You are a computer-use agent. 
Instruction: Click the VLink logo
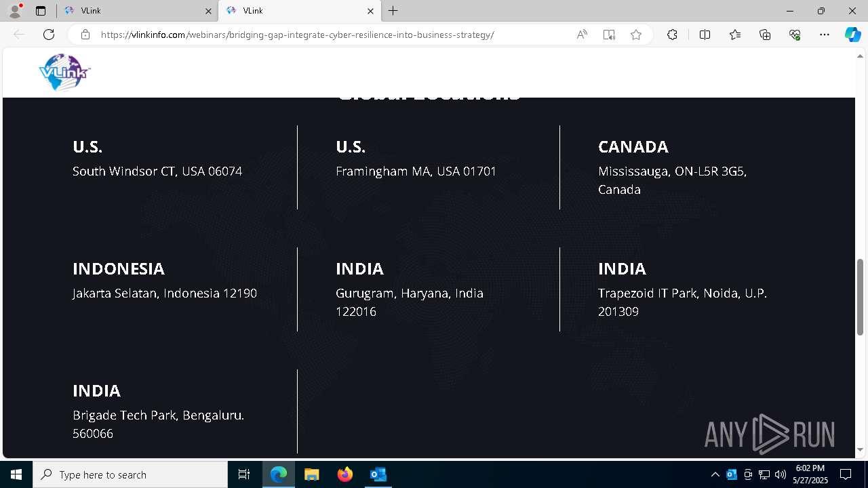(x=64, y=72)
